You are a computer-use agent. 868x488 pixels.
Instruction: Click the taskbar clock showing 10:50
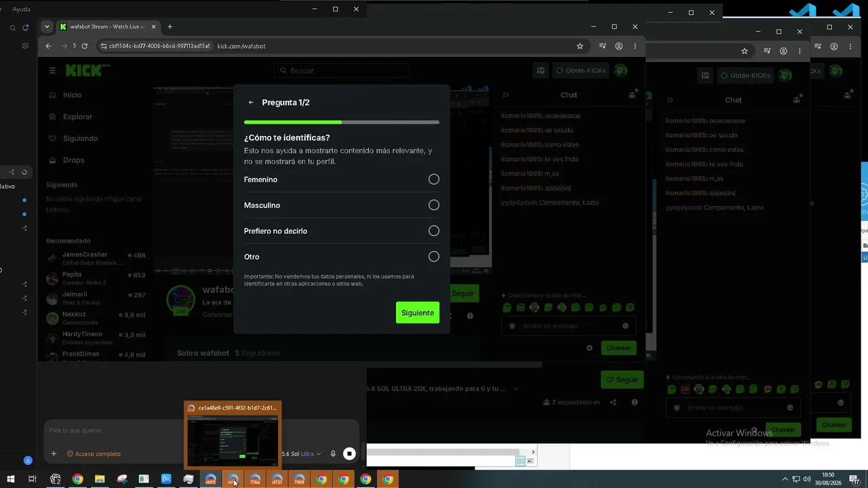point(828,479)
